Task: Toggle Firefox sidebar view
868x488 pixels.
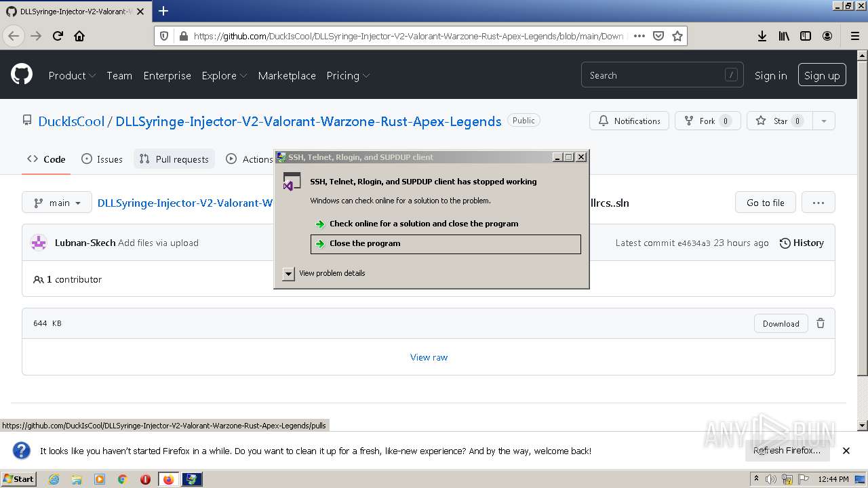Action: click(x=806, y=36)
